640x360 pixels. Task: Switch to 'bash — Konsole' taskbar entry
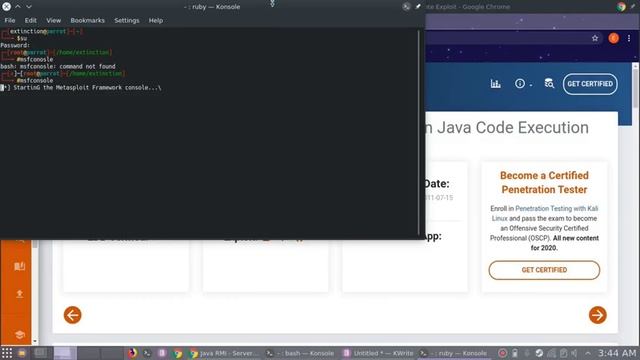(300, 353)
